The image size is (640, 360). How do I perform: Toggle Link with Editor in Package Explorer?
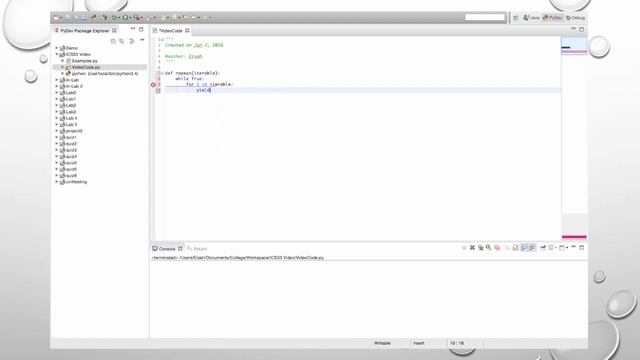[122, 41]
